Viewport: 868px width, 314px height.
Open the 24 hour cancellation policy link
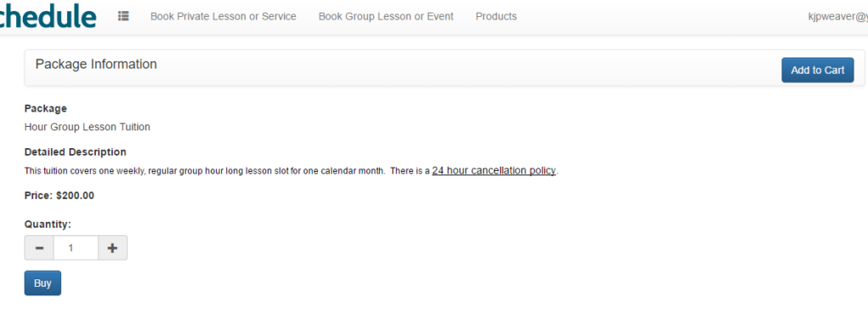[x=494, y=171]
